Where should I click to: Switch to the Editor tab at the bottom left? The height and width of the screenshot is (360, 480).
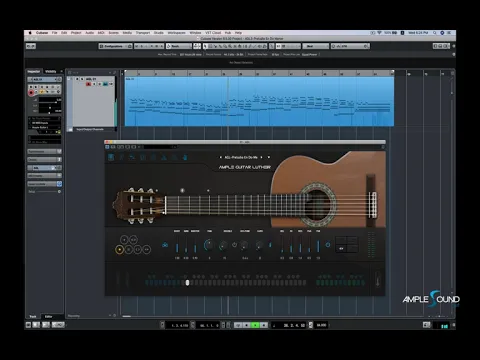[x=49, y=316]
